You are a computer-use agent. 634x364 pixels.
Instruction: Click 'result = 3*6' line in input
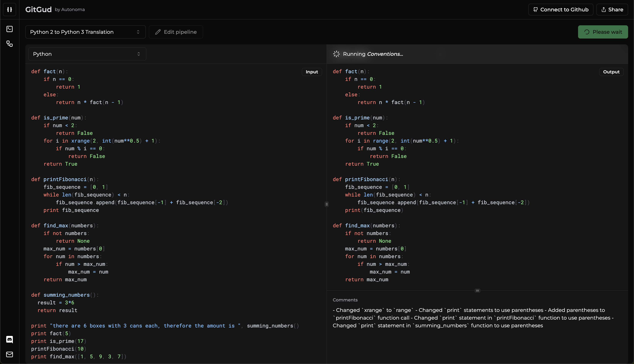click(x=56, y=303)
